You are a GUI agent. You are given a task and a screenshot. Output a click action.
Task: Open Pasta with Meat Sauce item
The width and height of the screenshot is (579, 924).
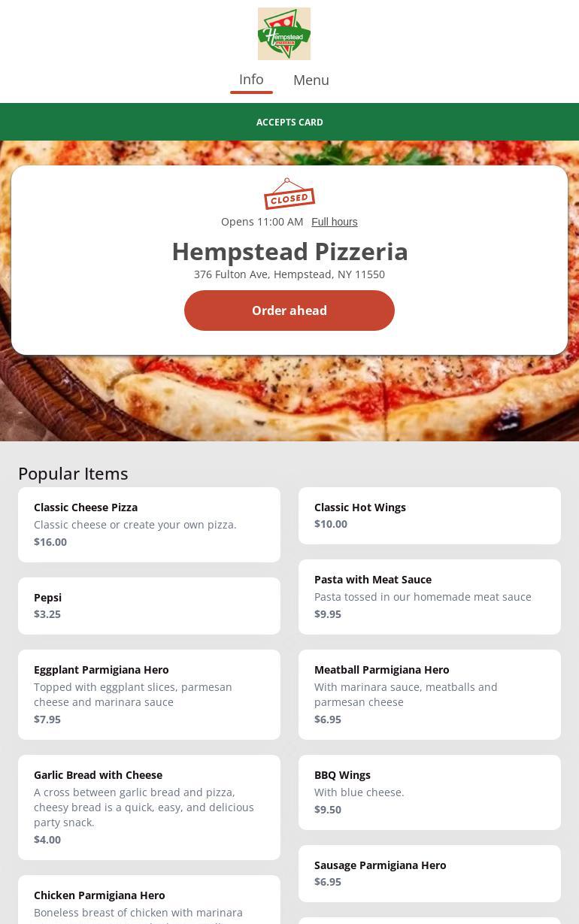(429, 596)
